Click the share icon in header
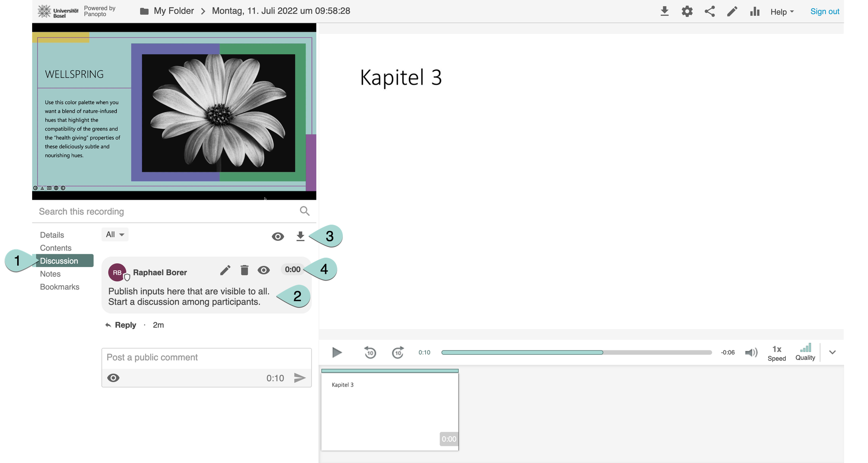The image size is (868, 463). point(710,11)
